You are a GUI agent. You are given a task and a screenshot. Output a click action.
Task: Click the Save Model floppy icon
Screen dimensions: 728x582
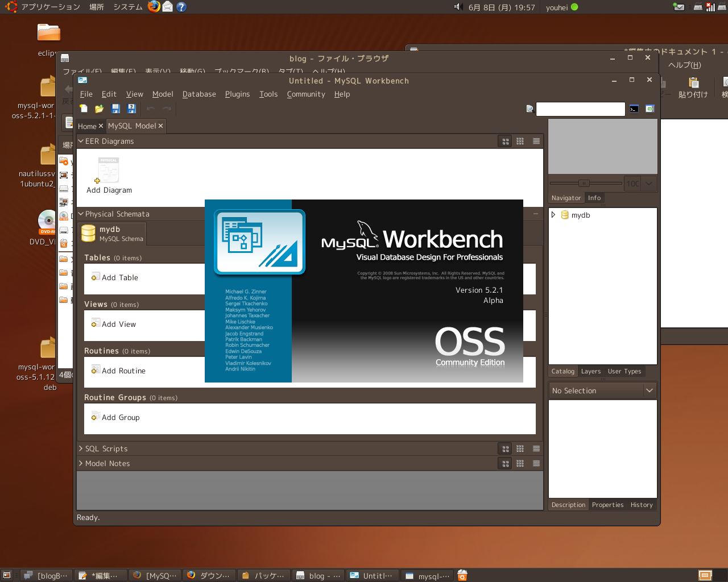click(x=115, y=109)
